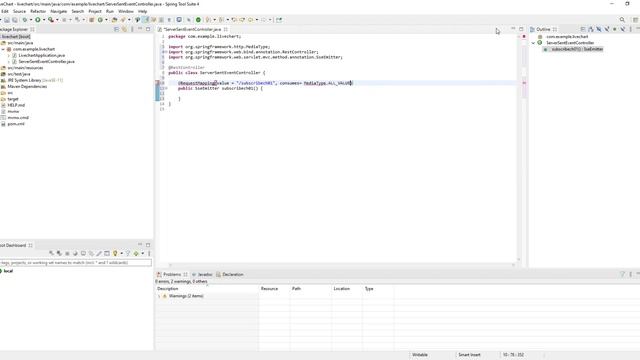Open the Refactor menu
Viewport: 640px width, 360px height.
(x=38, y=11)
